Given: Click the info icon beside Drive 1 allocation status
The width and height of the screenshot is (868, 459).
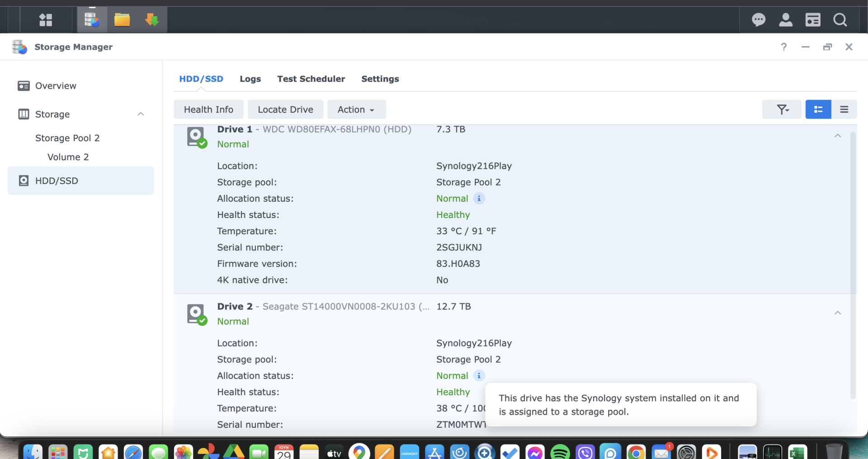Looking at the screenshot, I should (x=479, y=199).
